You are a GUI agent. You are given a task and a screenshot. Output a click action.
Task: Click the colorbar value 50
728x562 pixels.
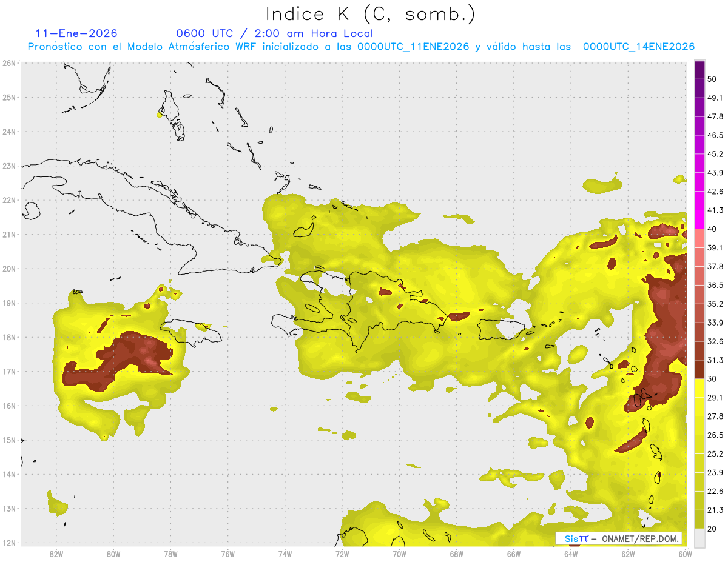(x=713, y=79)
